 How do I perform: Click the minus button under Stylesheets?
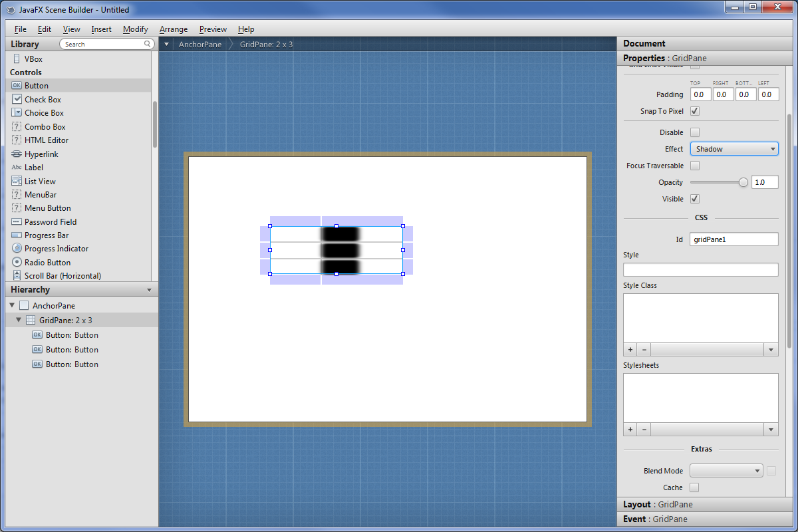[x=644, y=430]
